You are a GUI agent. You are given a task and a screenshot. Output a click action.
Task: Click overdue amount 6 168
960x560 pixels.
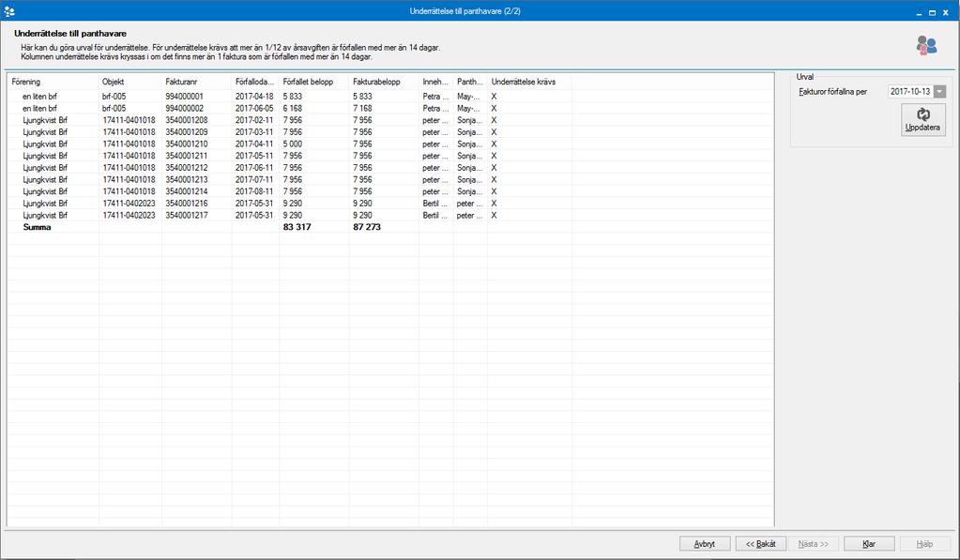click(293, 108)
